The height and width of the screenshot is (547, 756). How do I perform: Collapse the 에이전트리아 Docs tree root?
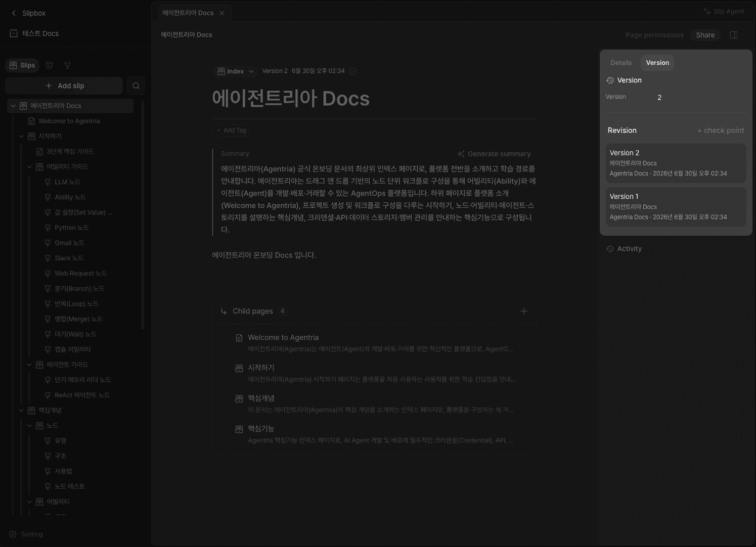[13, 106]
